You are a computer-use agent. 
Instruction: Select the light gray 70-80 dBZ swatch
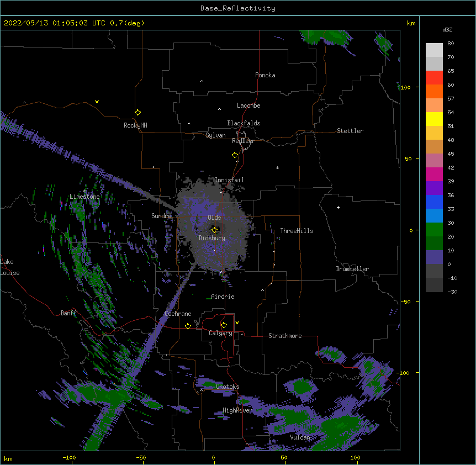pos(434,50)
